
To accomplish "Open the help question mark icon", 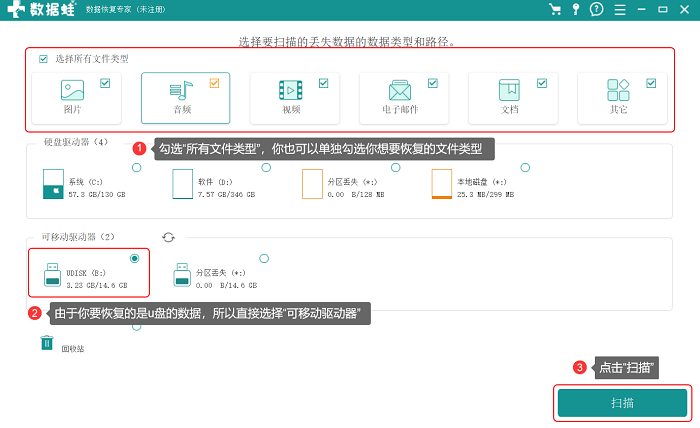I will tap(596, 9).
